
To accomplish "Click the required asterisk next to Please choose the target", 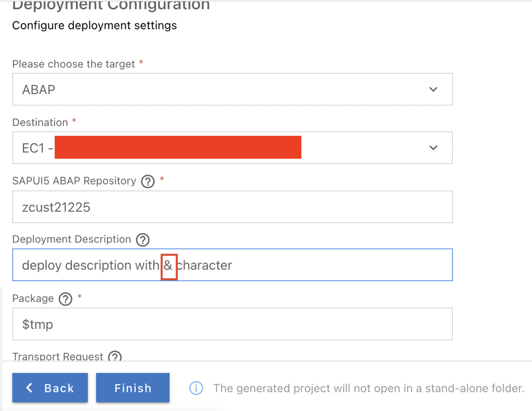I will pos(142,63).
